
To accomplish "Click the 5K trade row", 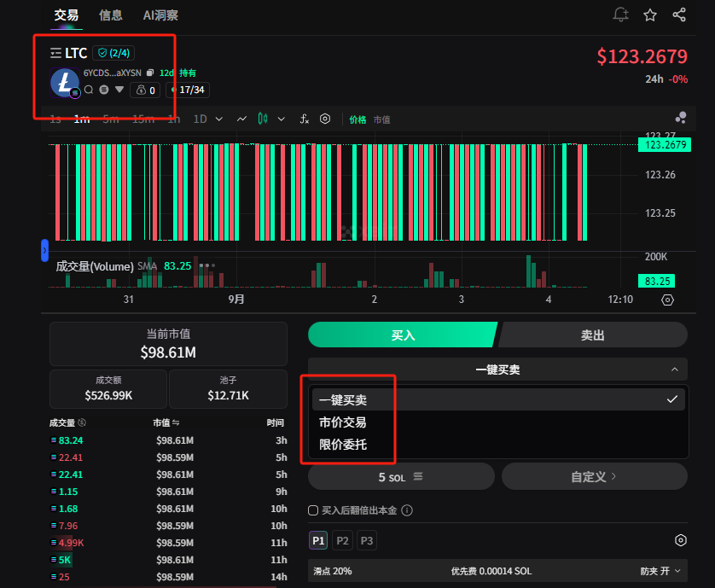I will 168,559.
